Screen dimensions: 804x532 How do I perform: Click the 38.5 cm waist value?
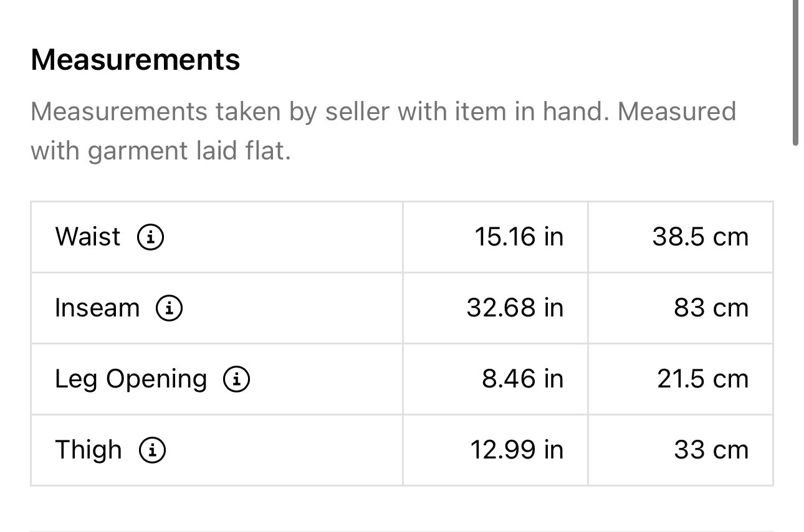[x=701, y=237]
